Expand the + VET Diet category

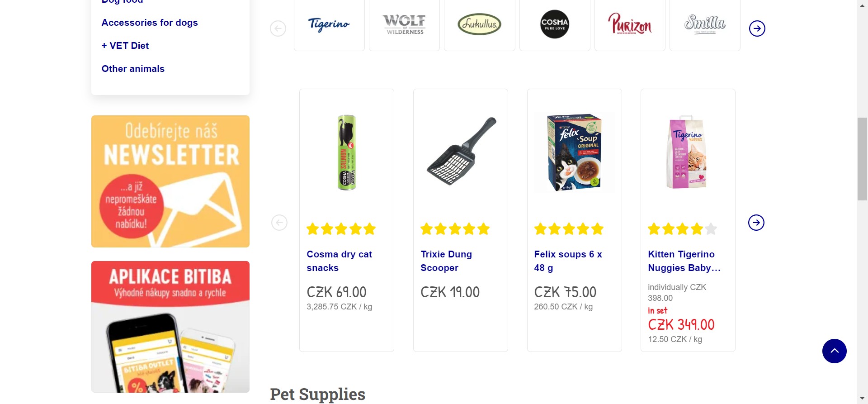coord(125,46)
